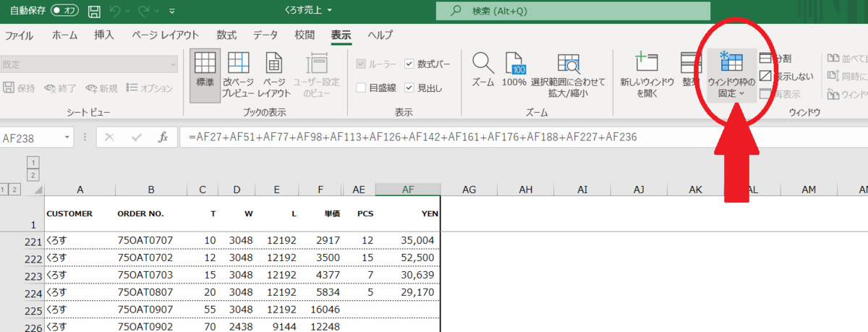Open the ズーム magnifier dialog
The width and height of the screenshot is (868, 332).
click(482, 70)
